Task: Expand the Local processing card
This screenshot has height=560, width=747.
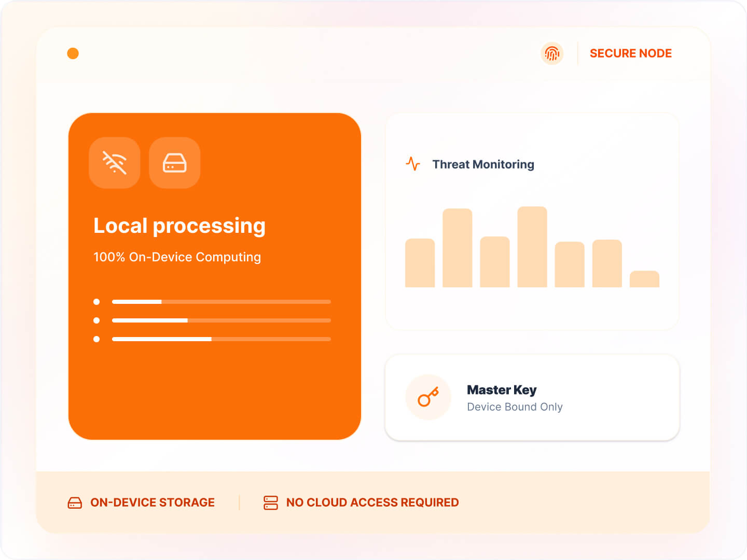Action: coord(214,276)
